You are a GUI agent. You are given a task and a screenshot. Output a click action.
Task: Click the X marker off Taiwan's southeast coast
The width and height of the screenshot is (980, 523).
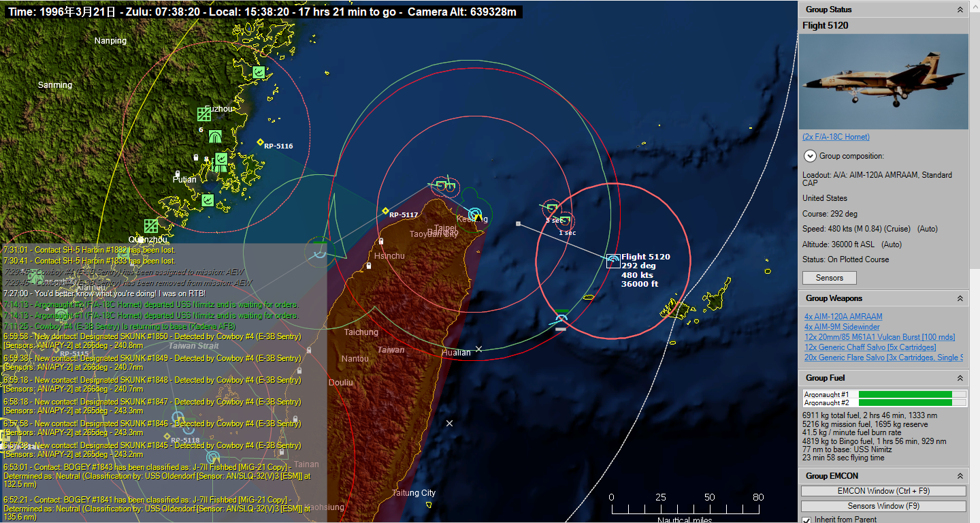[449, 424]
